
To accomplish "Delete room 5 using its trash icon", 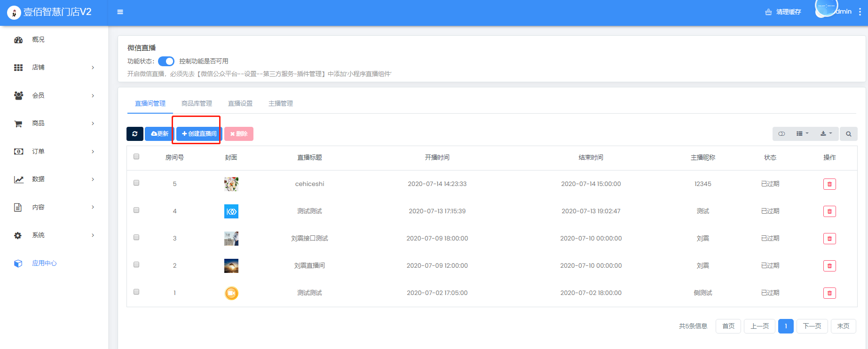I will click(829, 184).
